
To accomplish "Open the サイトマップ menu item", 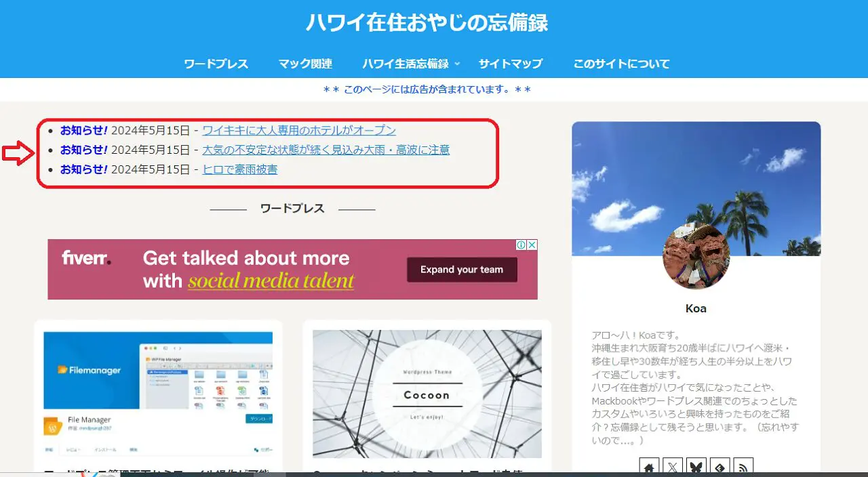I will tap(511, 64).
